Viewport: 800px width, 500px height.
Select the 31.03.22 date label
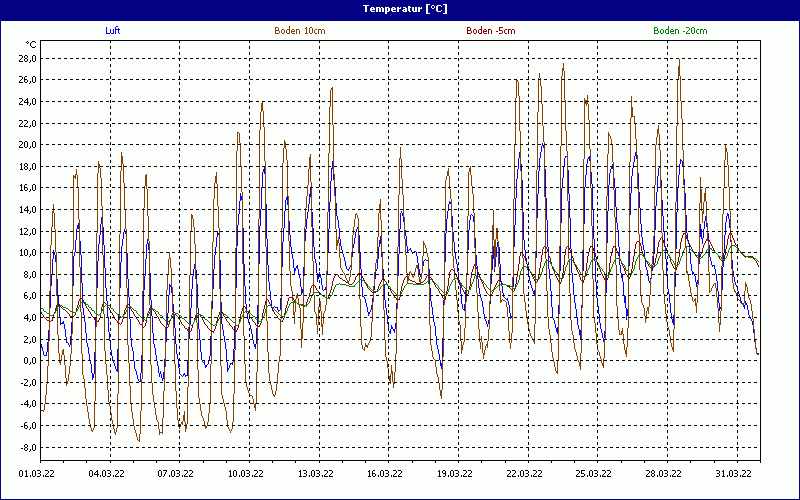pyautogui.click(x=733, y=474)
